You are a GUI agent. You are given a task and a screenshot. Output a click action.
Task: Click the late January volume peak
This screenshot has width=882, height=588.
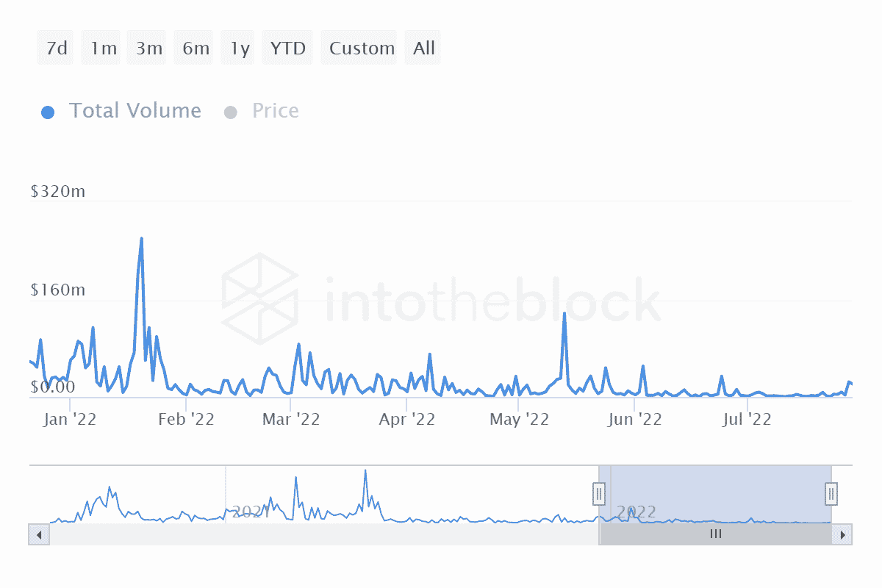(141, 239)
